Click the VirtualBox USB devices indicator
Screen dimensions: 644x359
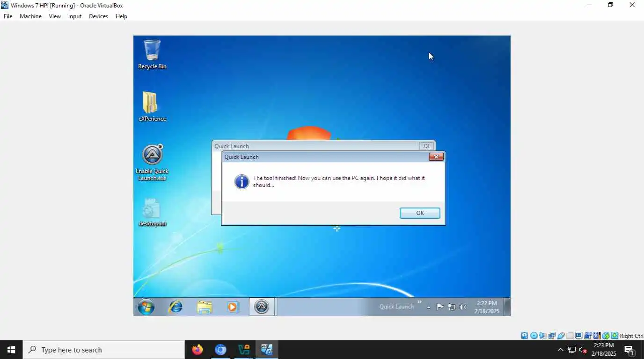[561, 336]
